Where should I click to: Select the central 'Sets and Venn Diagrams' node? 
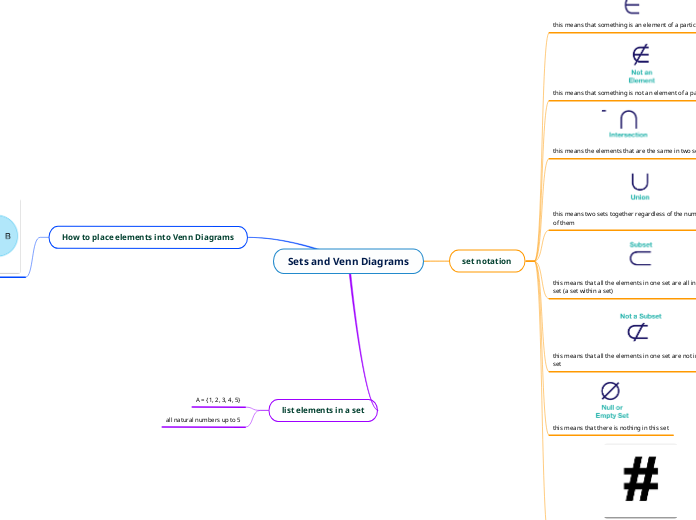[x=348, y=261]
